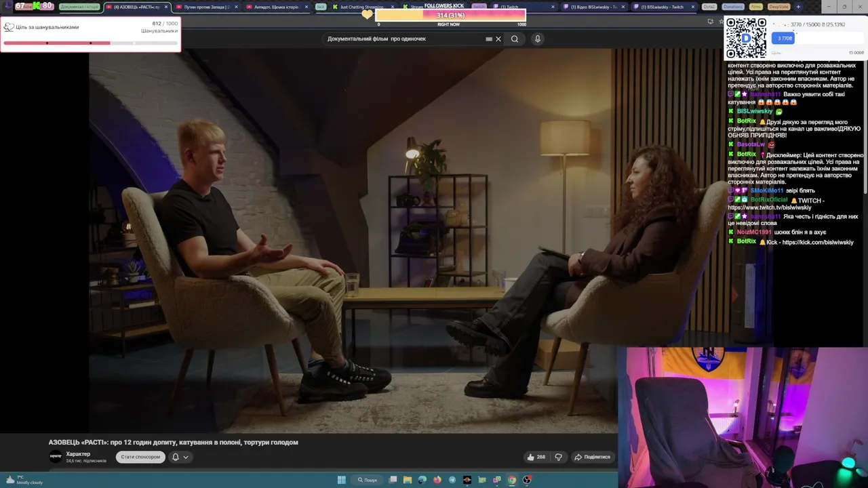The height and width of the screenshot is (488, 868).
Task: Like the video with 268 likes
Action: [x=536, y=457]
